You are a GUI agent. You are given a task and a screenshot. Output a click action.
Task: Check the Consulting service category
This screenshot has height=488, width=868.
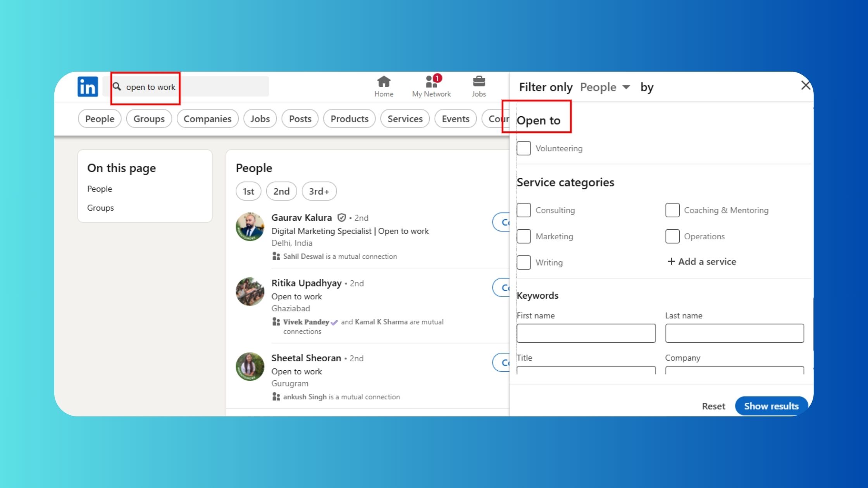point(524,210)
